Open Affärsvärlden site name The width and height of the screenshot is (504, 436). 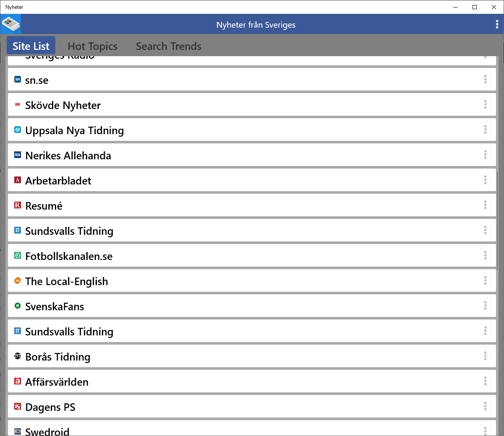[x=57, y=382]
